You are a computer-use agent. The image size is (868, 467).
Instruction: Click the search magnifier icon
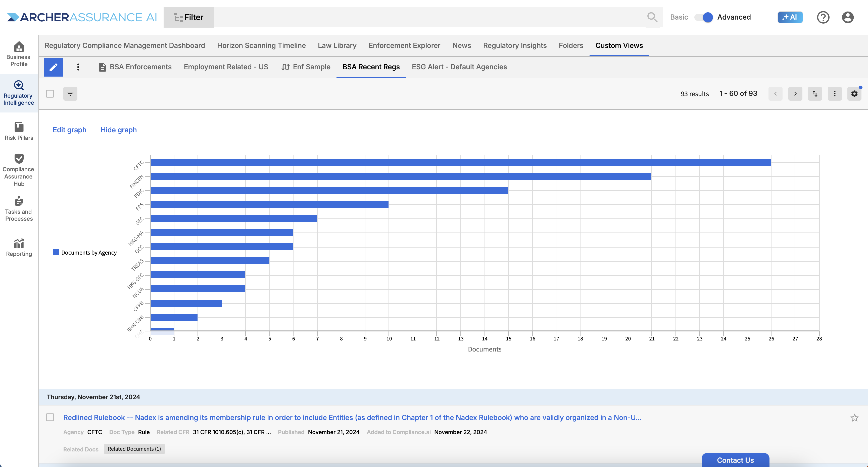coord(652,17)
